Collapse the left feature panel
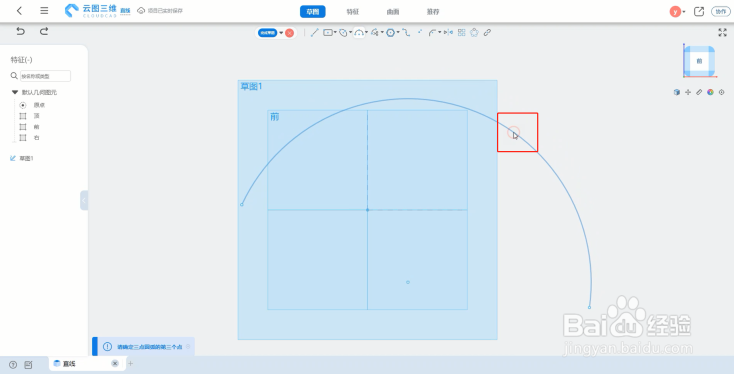Image resolution: width=734 pixels, height=374 pixels. [84, 200]
